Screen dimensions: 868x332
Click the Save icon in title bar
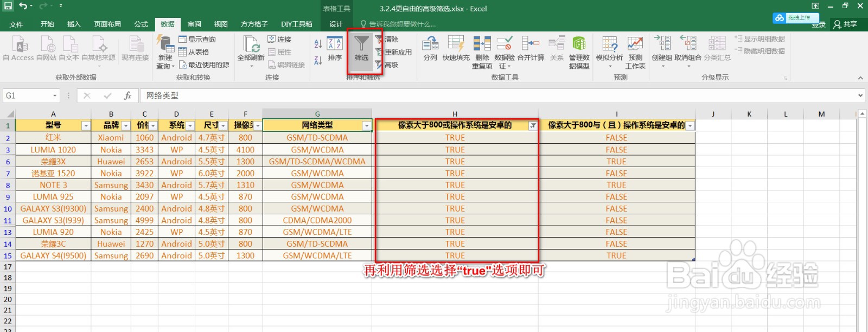tap(8, 6)
